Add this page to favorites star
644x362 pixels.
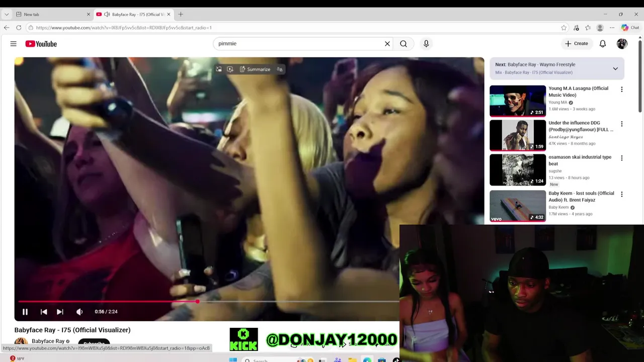point(564,28)
